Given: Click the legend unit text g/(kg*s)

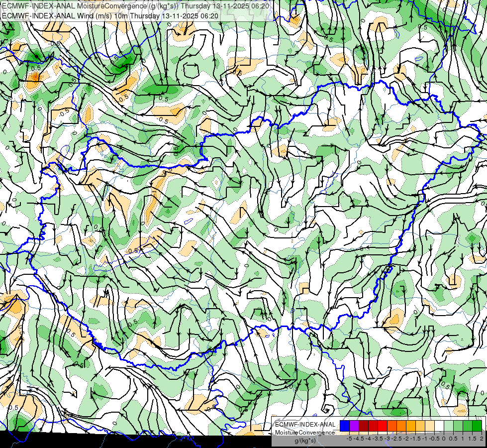Looking at the screenshot, I should click(305, 441).
